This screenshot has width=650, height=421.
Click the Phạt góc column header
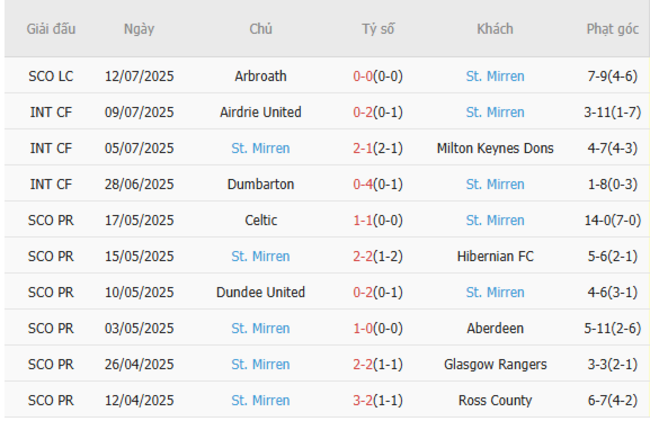pos(612,29)
